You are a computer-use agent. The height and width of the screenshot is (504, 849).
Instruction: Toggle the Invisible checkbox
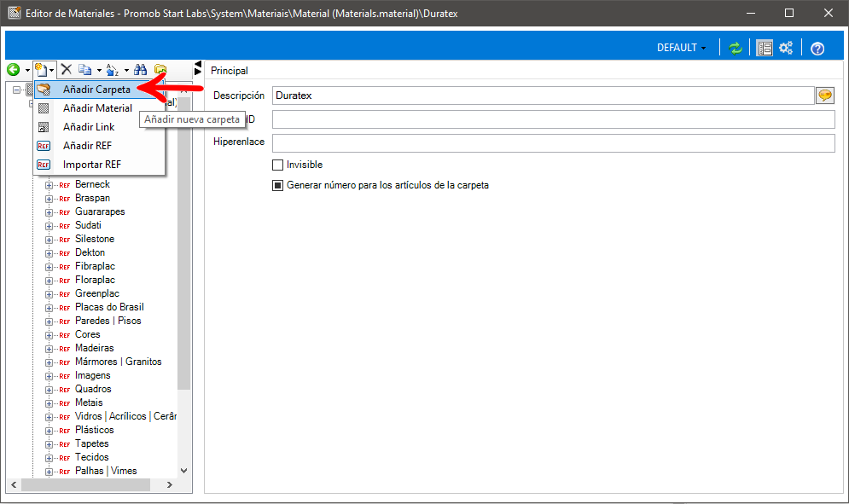click(x=278, y=165)
